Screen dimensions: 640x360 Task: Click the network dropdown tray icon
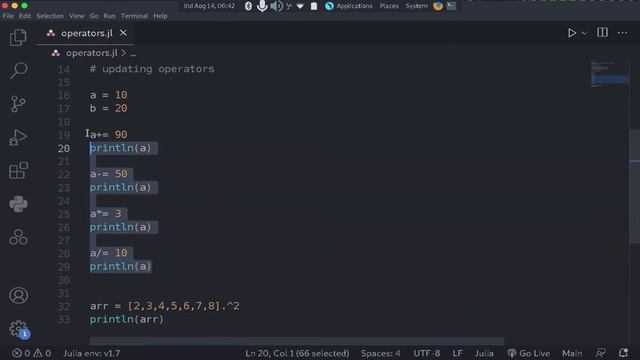(300, 6)
